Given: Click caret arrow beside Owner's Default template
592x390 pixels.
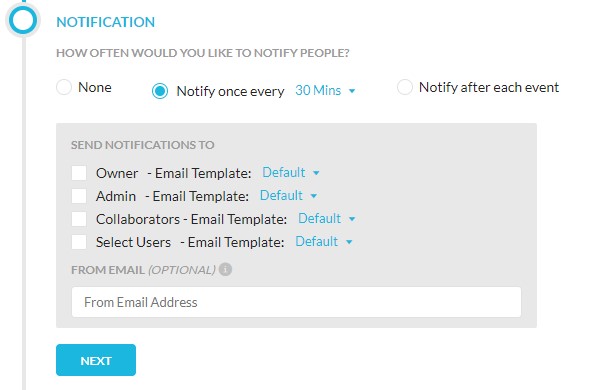Looking at the screenshot, I should coord(316,173).
